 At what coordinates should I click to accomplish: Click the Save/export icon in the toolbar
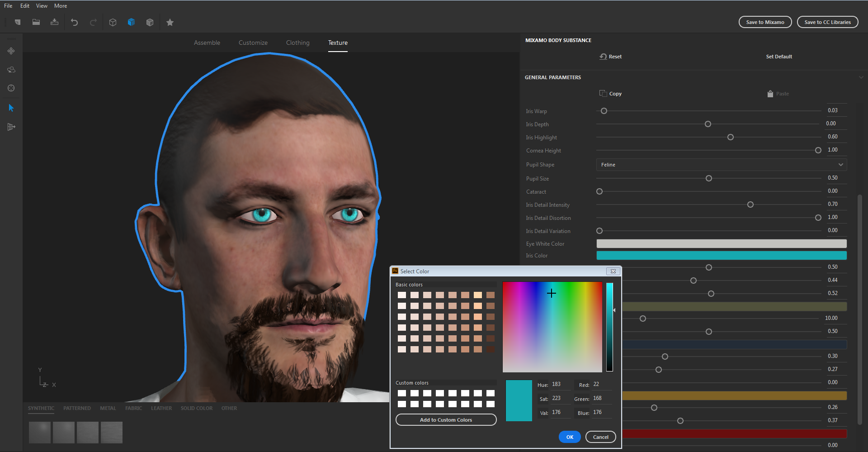point(54,22)
